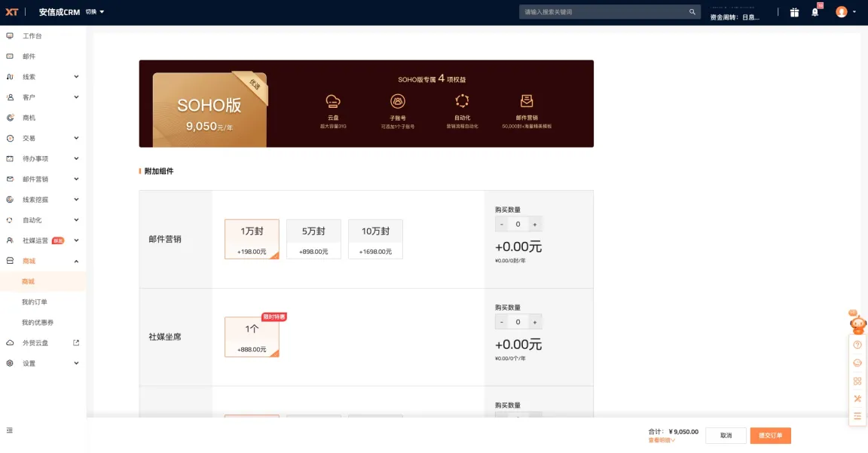Open the 商城 sub-item in the sidebar

tap(43, 281)
